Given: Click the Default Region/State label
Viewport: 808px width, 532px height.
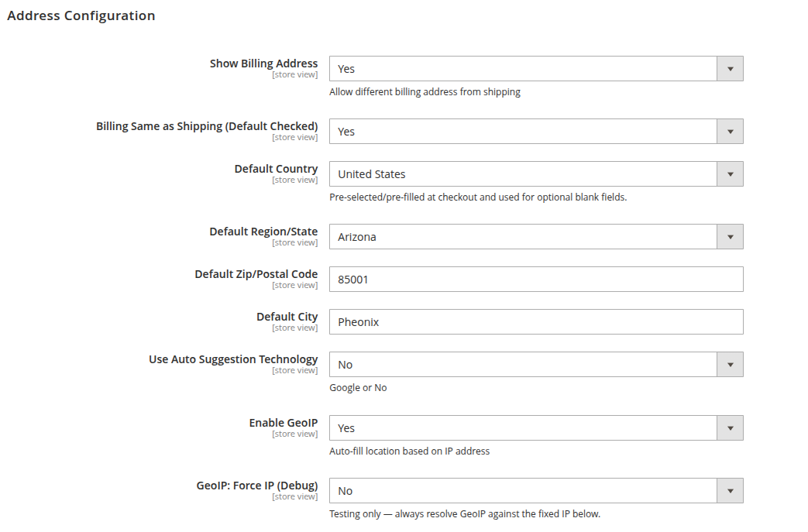Looking at the screenshot, I should click(x=264, y=232).
